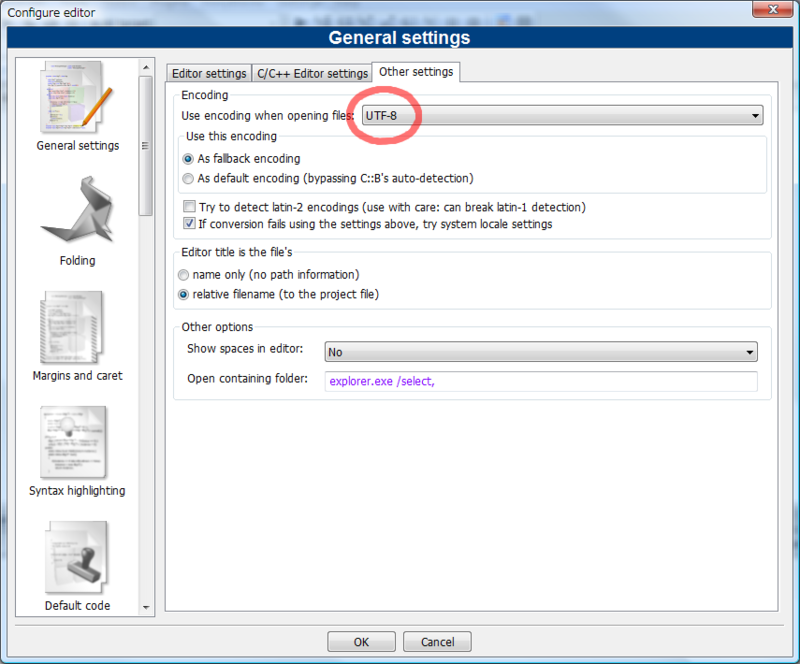Click the sidebar scroll up arrow
This screenshot has height=664, width=800.
coord(146,67)
